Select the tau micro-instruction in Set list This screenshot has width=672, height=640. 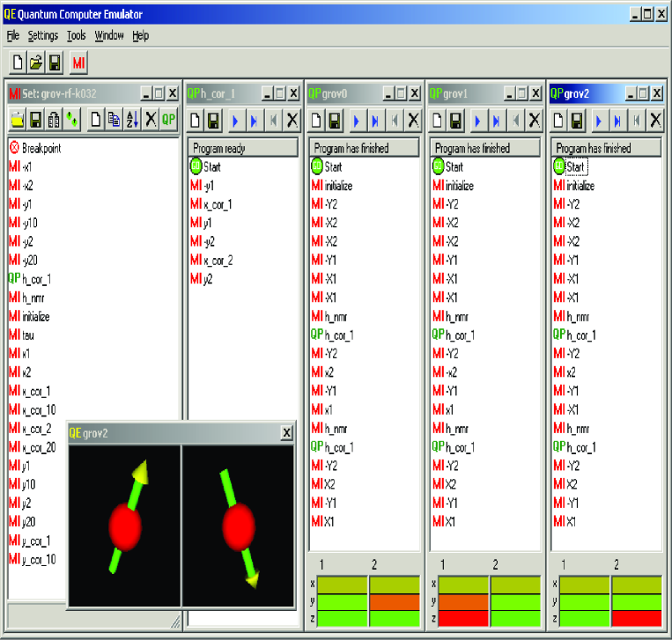(x=28, y=335)
